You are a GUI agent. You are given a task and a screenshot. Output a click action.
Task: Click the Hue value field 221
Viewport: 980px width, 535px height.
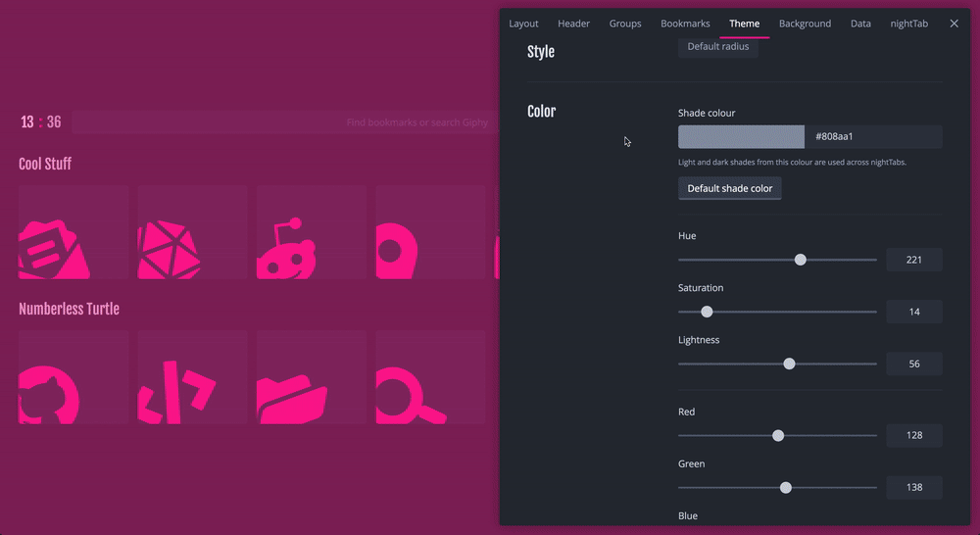[x=913, y=260]
